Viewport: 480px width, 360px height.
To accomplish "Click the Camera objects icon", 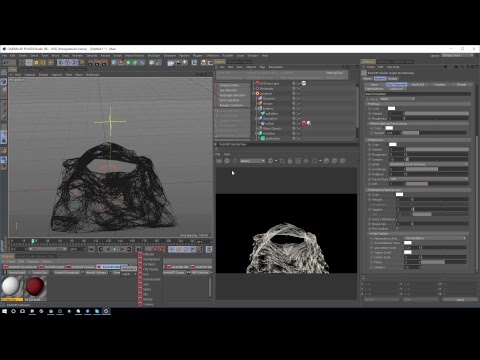I will 178,62.
